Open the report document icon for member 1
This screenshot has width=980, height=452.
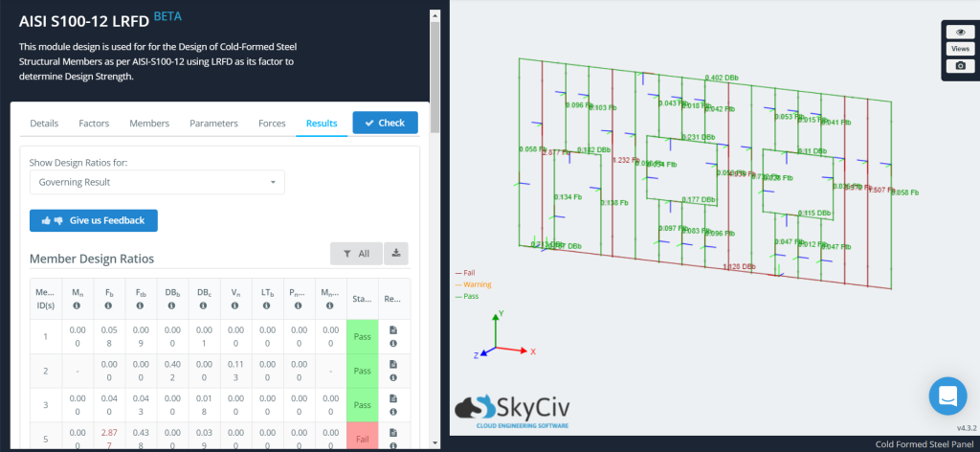click(x=393, y=336)
